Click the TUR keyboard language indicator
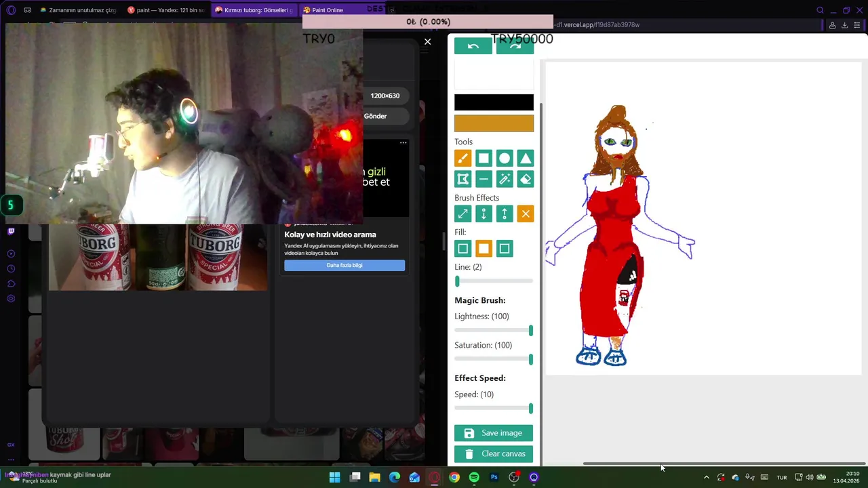The image size is (868, 488). [x=782, y=477]
